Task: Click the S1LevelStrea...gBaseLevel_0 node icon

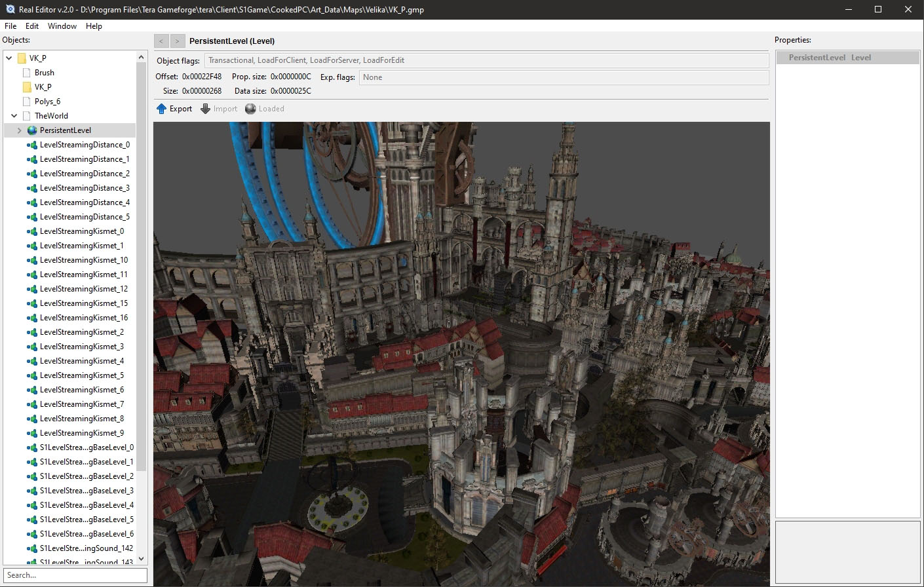Action: tap(32, 447)
